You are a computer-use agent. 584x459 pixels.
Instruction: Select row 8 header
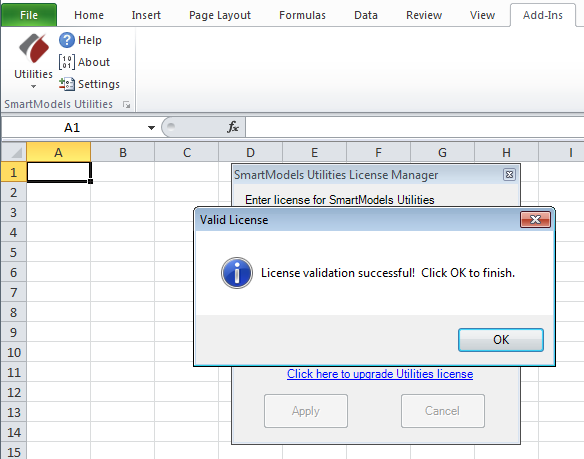(14, 312)
